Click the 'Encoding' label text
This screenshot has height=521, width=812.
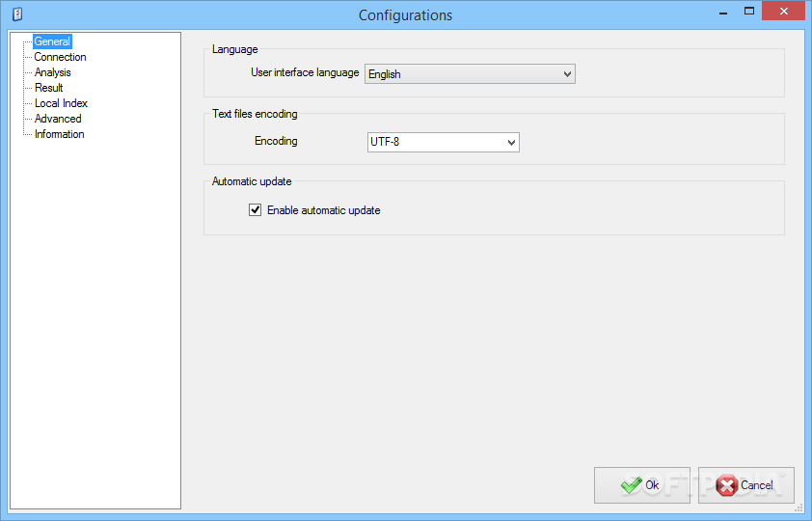click(276, 141)
